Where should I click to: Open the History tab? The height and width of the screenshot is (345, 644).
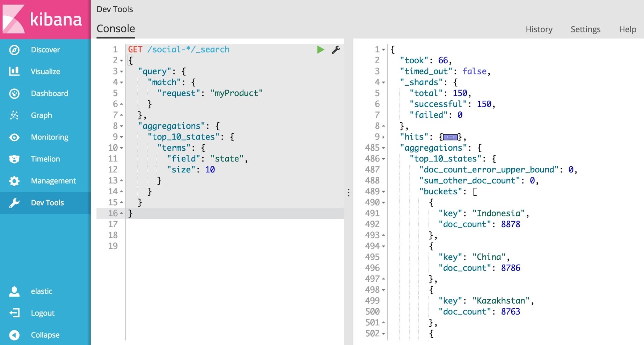click(x=539, y=29)
